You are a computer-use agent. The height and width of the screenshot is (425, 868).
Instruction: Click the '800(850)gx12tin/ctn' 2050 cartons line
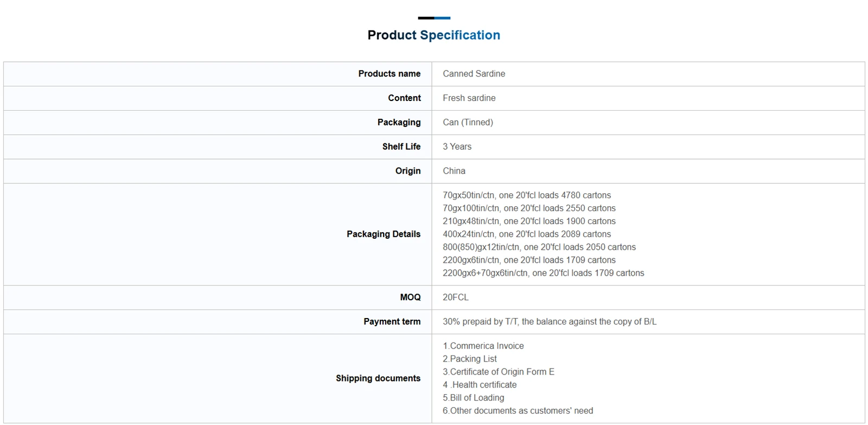539,248
